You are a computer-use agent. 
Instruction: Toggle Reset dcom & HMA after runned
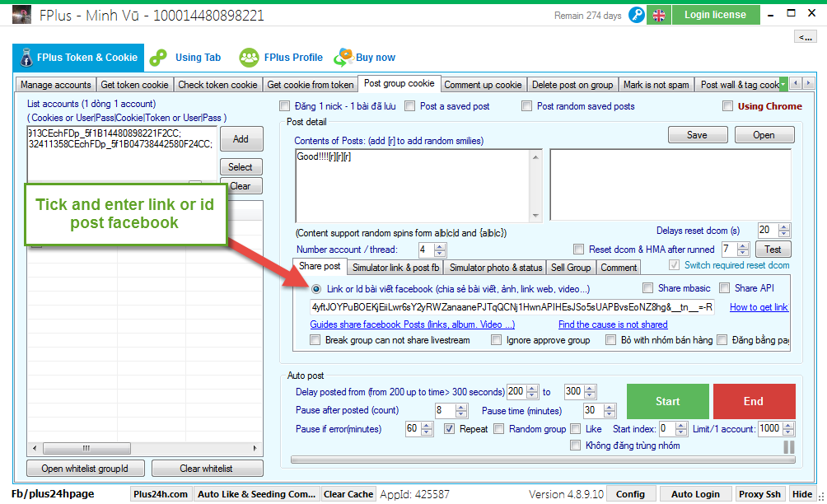coord(578,250)
